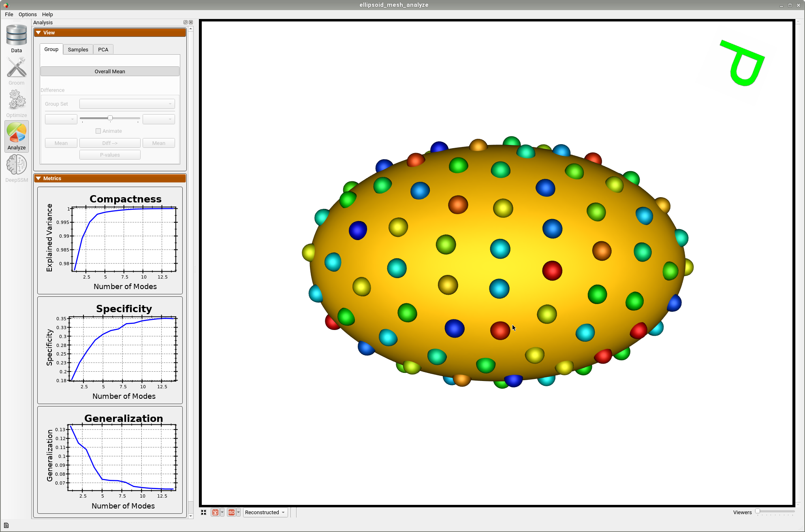The image size is (805, 532).
Task: Click the P-values button
Action: (x=110, y=155)
